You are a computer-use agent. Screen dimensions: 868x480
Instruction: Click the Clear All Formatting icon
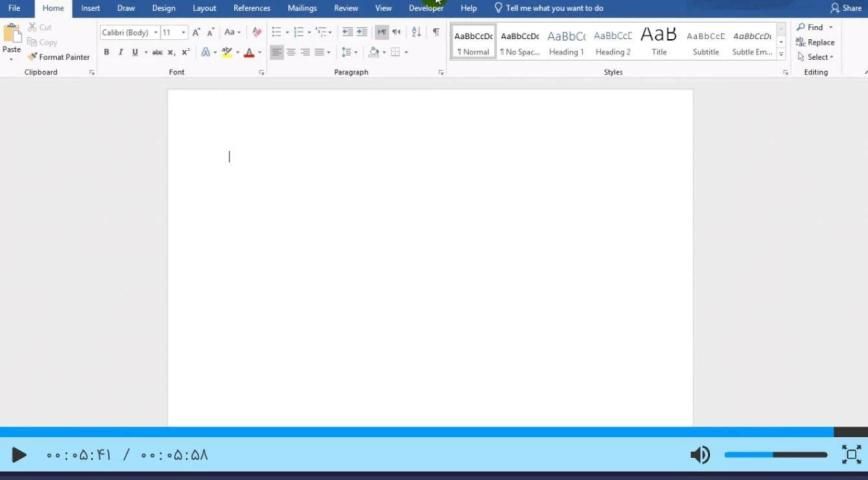(x=257, y=32)
